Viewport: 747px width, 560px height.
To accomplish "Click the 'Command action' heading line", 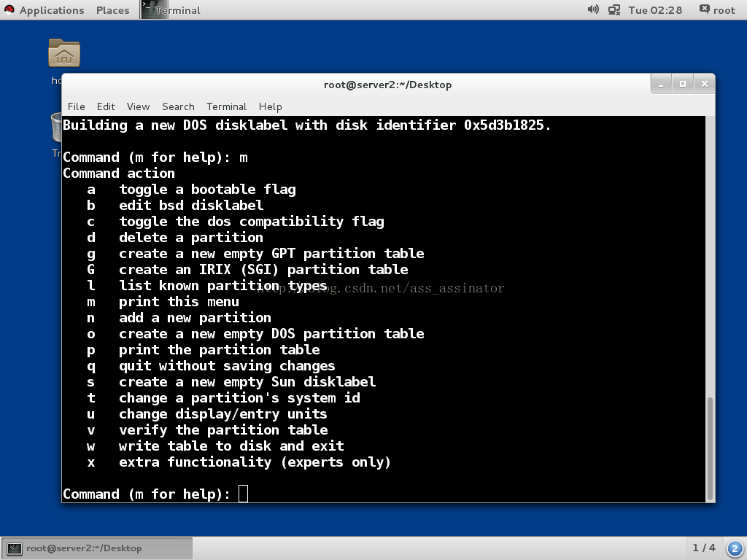I will pyautogui.click(x=119, y=174).
